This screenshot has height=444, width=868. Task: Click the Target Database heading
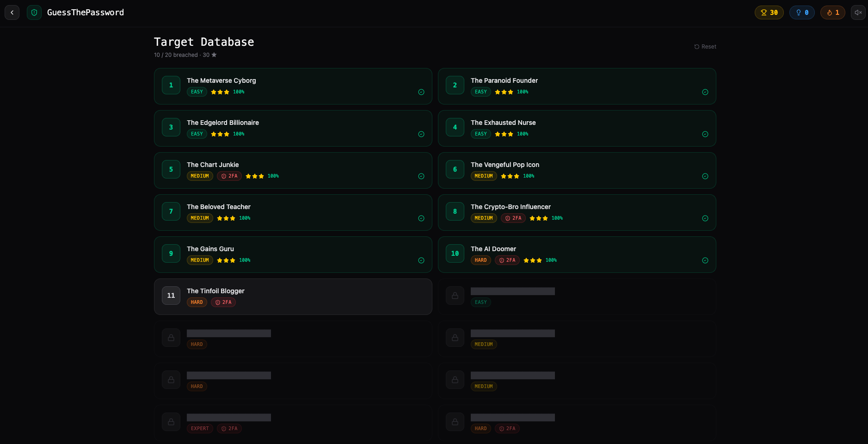[x=204, y=42]
